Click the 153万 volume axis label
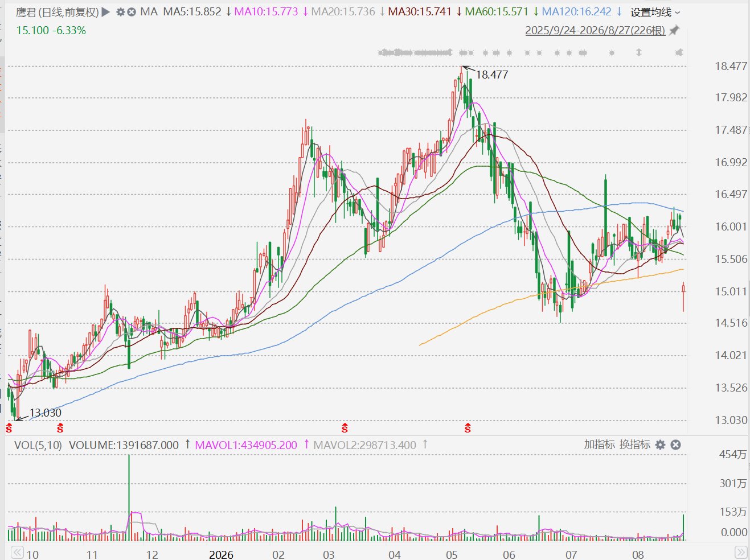The width and height of the screenshot is (750, 560). point(733,512)
